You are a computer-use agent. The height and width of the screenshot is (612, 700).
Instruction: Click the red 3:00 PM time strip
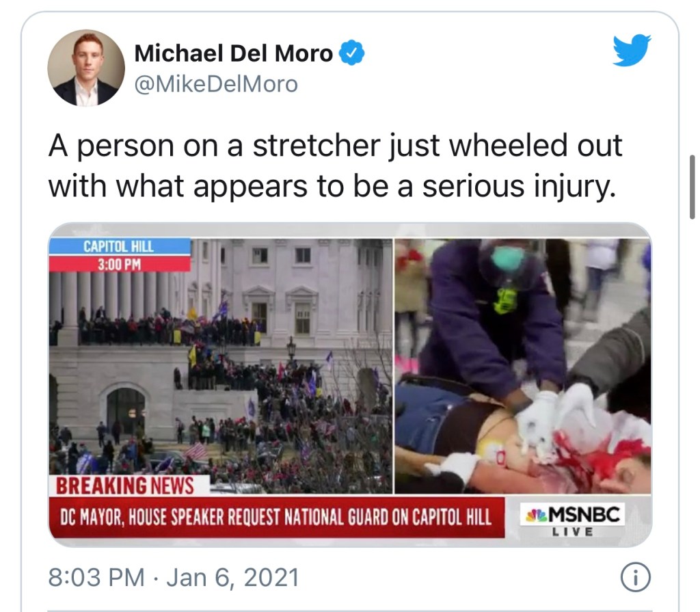pyautogui.click(x=120, y=264)
